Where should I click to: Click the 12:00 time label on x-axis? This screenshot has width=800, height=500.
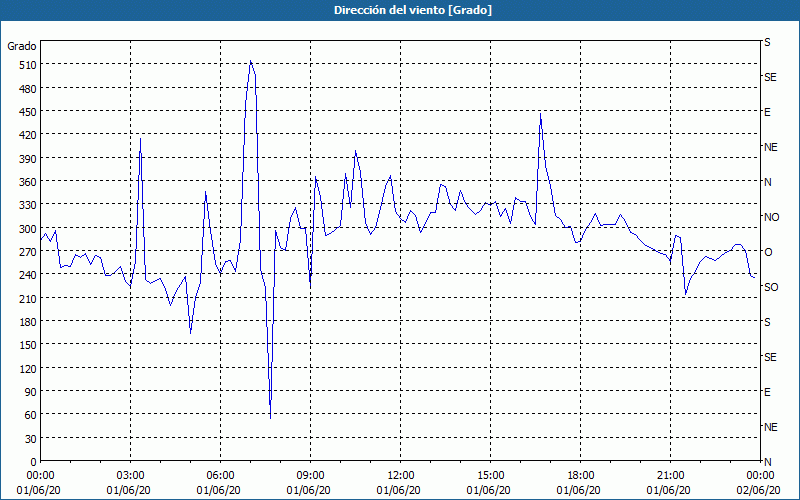click(x=401, y=476)
